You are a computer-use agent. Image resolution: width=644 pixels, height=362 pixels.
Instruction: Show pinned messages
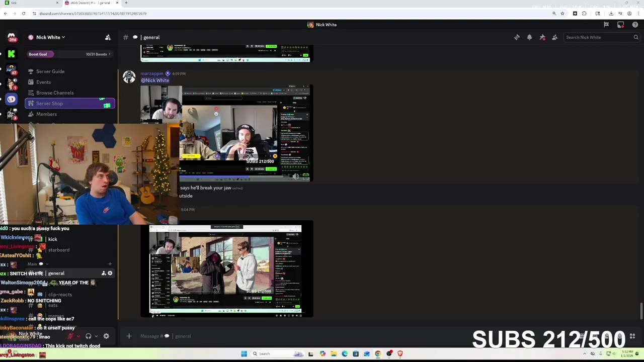(x=542, y=37)
